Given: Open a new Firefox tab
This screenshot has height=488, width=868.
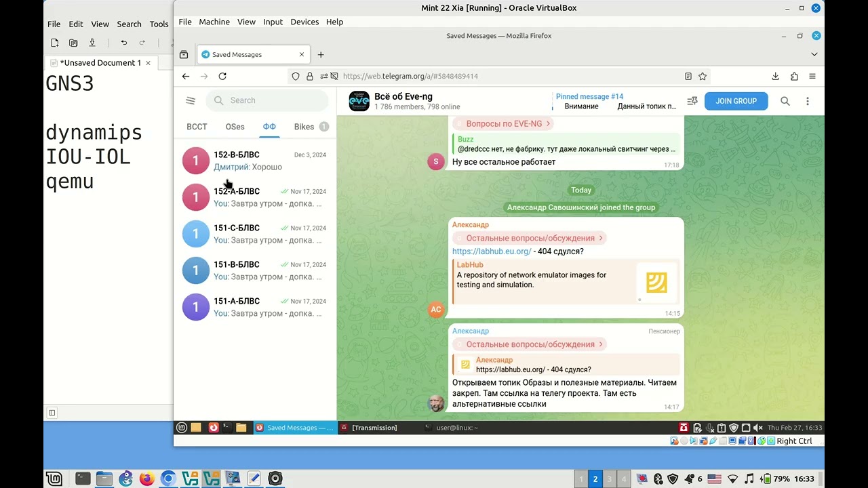Looking at the screenshot, I should [321, 54].
